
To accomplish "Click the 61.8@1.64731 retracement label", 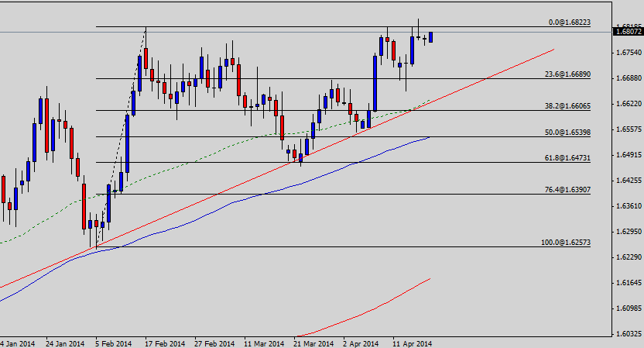I will [567, 158].
